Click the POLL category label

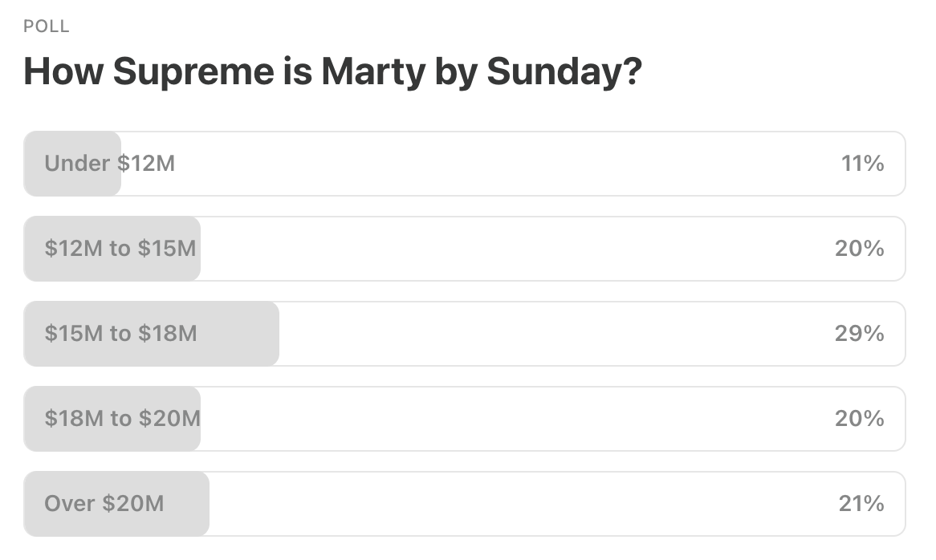point(46,26)
